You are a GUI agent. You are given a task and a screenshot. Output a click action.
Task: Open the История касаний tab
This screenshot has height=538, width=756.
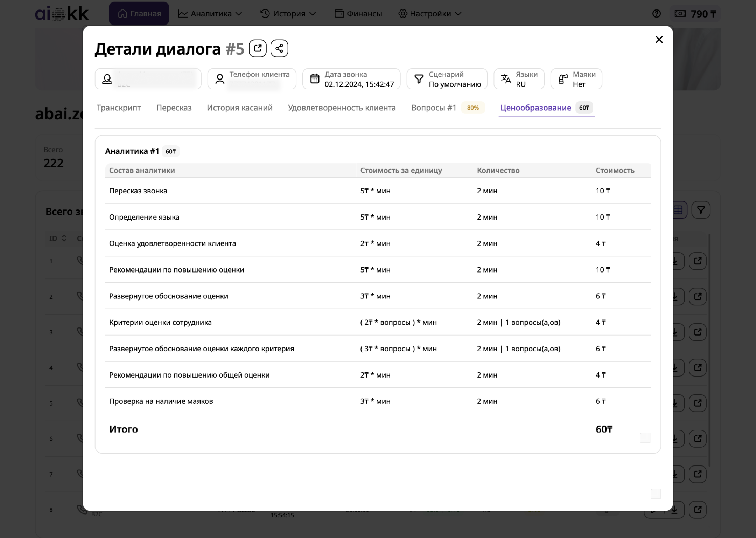[x=240, y=108]
